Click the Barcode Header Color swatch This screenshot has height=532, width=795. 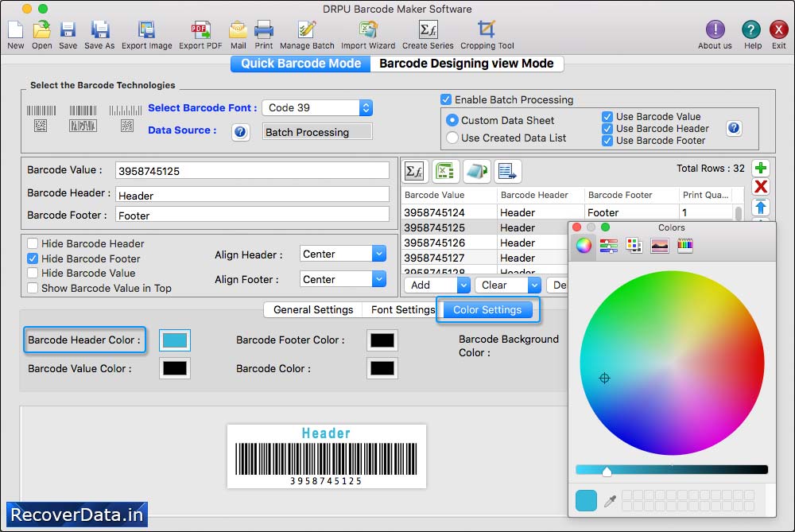coord(175,340)
